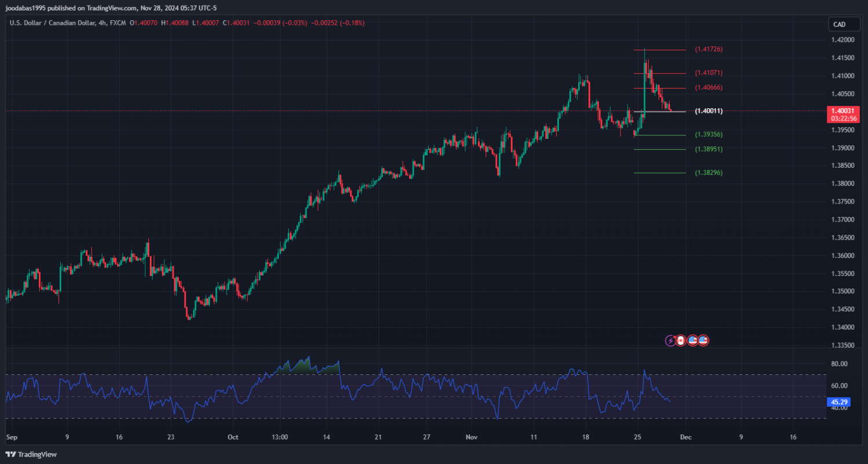This screenshot has height=464, width=868.
Task: Click the Oct label on the time axis
Action: click(x=233, y=438)
